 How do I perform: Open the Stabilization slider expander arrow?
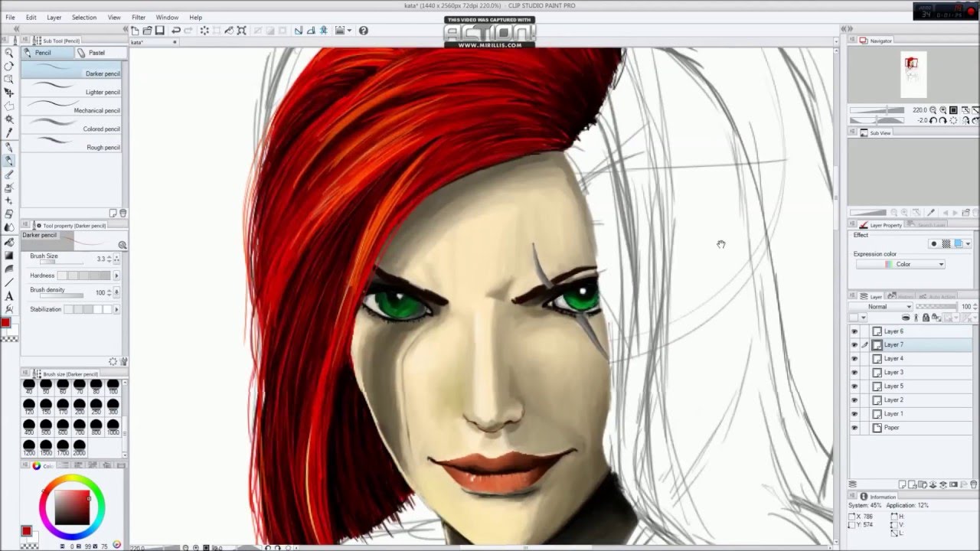[116, 309]
